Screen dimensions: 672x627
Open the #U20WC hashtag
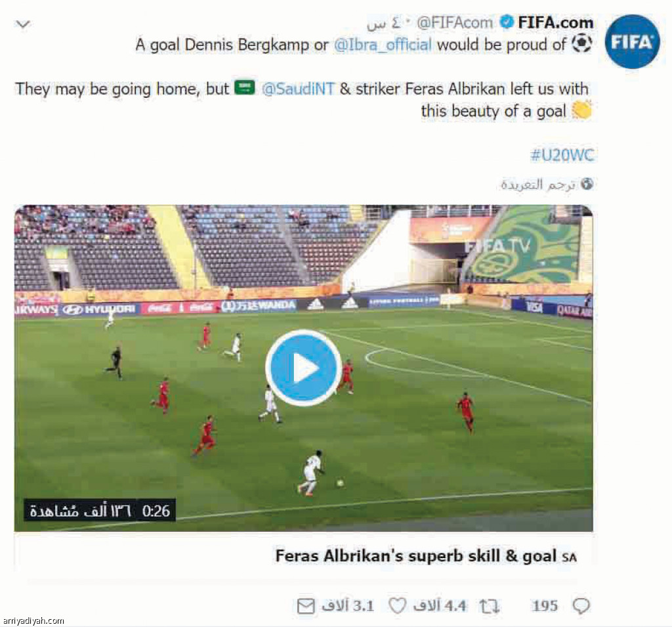coord(562,155)
